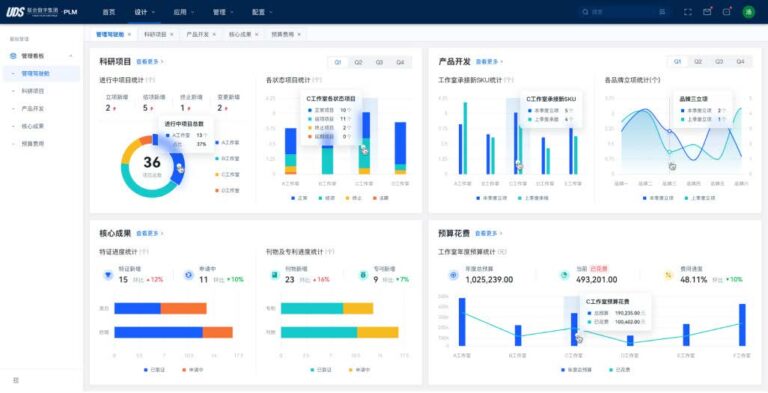Viewport: 768px width, 393px height.
Task: Expand the 配置 top menu dropdown
Action: click(x=263, y=12)
